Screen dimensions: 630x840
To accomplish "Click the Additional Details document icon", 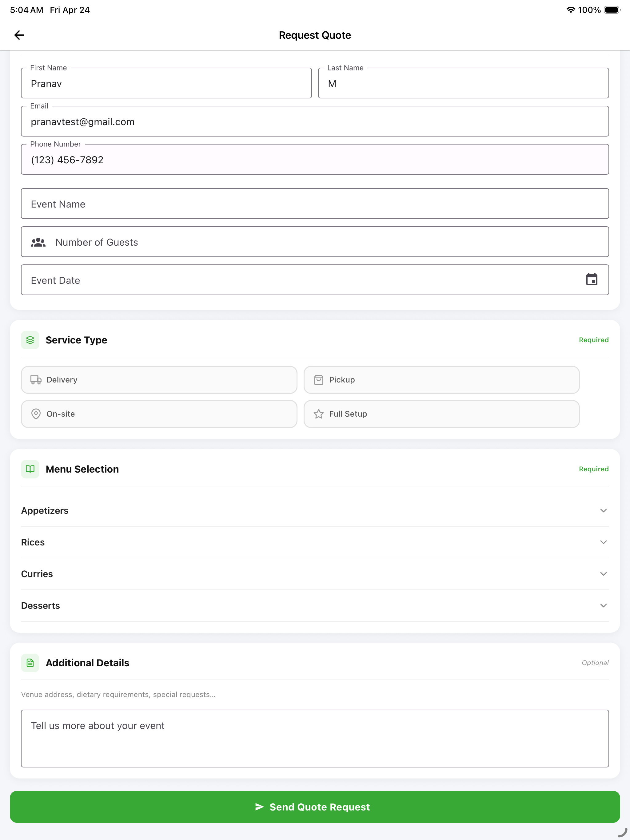I will 30,663.
